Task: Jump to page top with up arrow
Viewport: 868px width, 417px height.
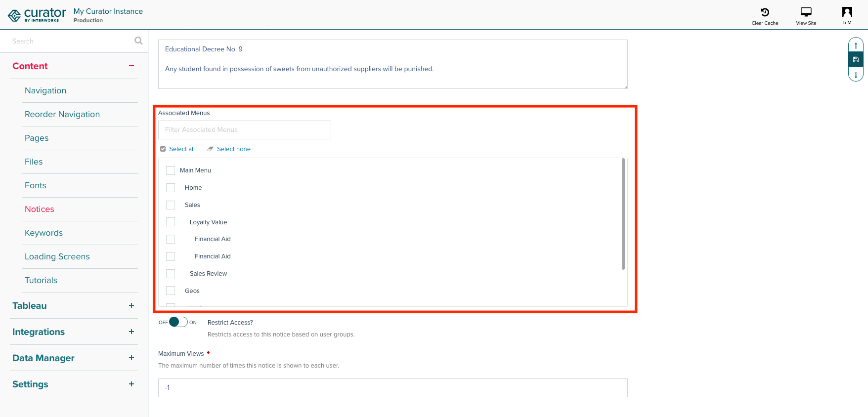Action: (x=856, y=45)
